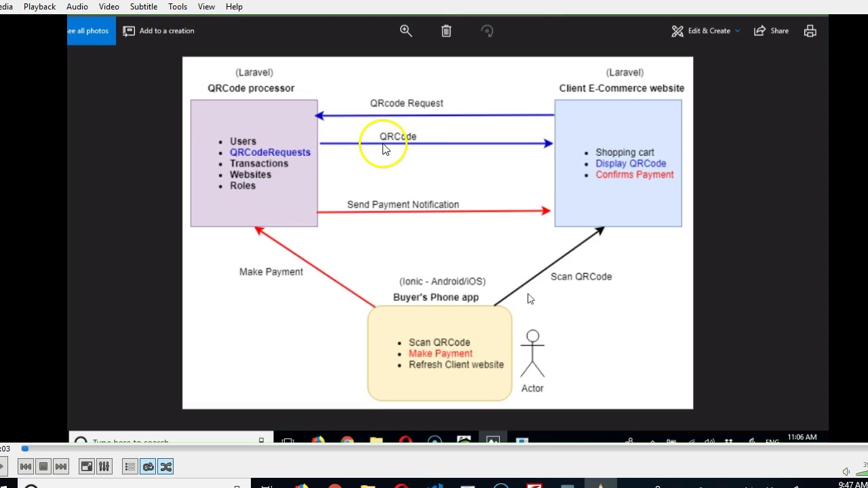Toggle the shuffle random button
The image size is (868, 488).
pos(165,466)
